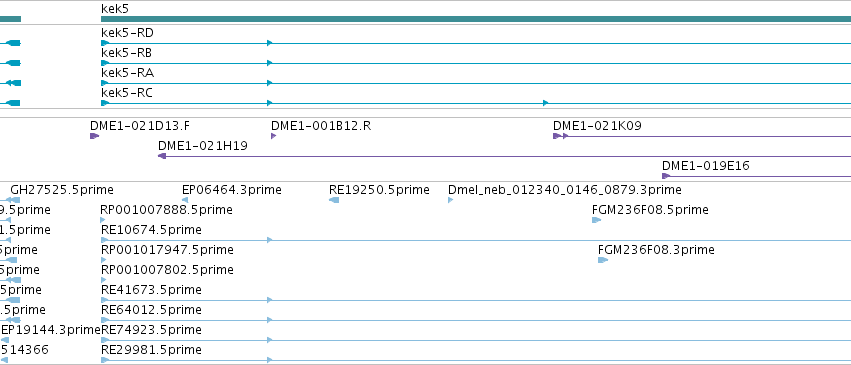Viewport: 851px width, 365px height.
Task: Click the FGM236F08.5prime EST arrow
Action: click(x=596, y=220)
